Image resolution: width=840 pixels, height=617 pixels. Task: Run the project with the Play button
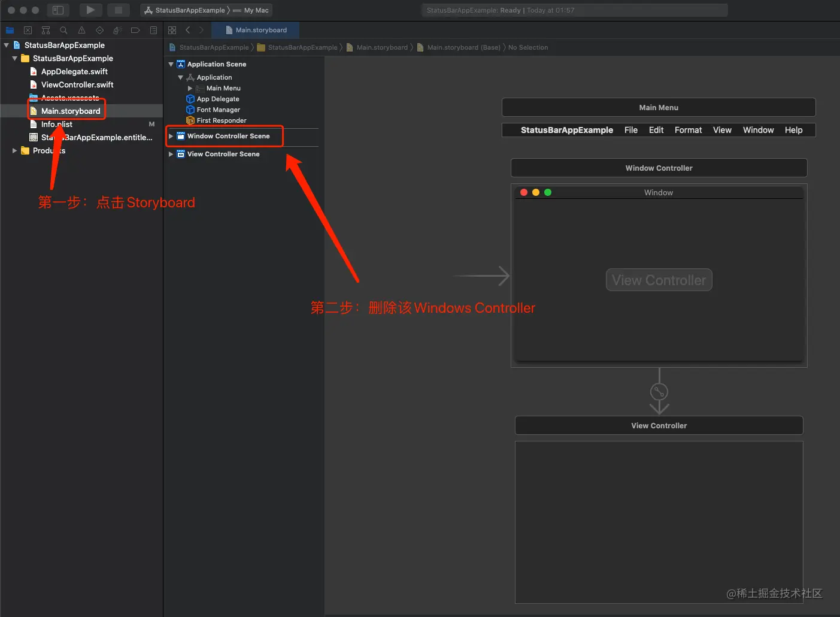click(90, 10)
